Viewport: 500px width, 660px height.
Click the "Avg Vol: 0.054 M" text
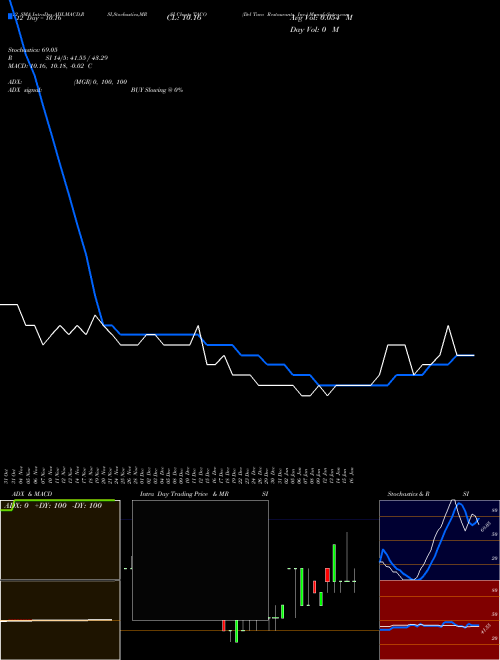click(x=321, y=18)
